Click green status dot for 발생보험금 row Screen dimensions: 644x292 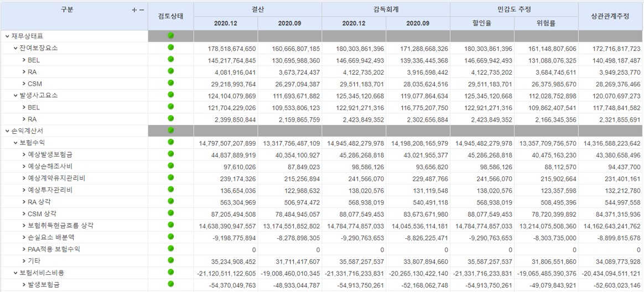point(171,284)
